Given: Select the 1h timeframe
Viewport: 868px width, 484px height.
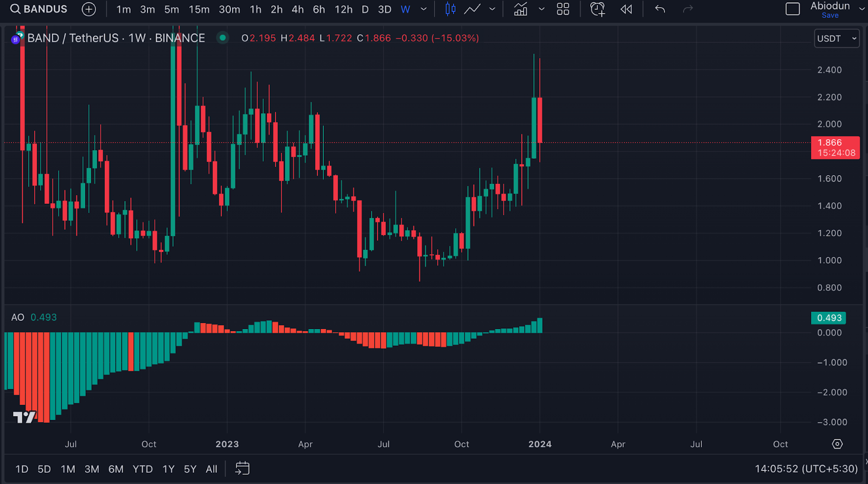Looking at the screenshot, I should pos(256,9).
